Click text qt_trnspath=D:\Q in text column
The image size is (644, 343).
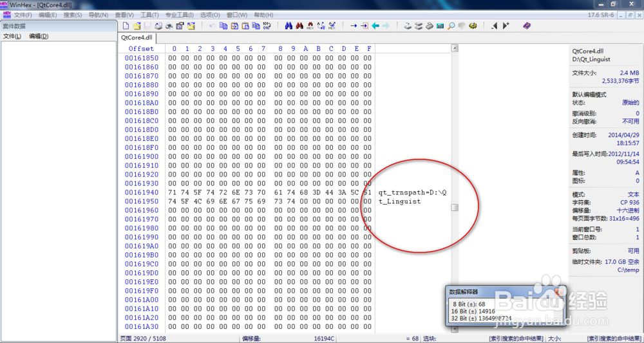(x=413, y=192)
